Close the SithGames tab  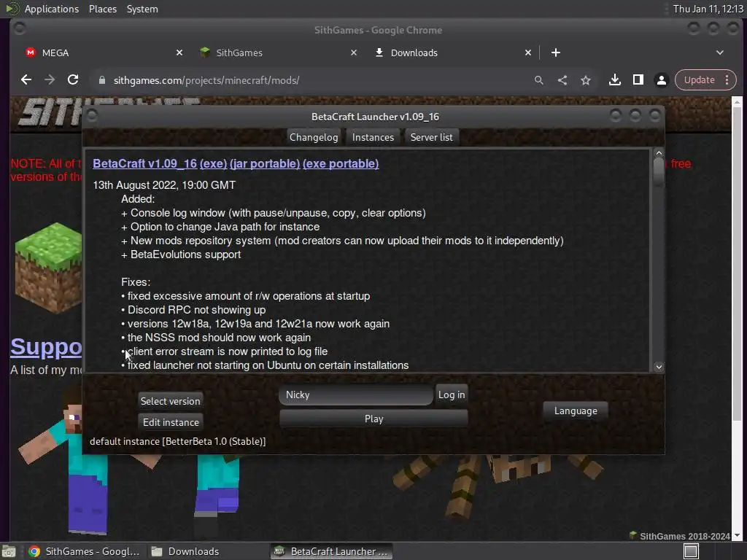(x=354, y=52)
